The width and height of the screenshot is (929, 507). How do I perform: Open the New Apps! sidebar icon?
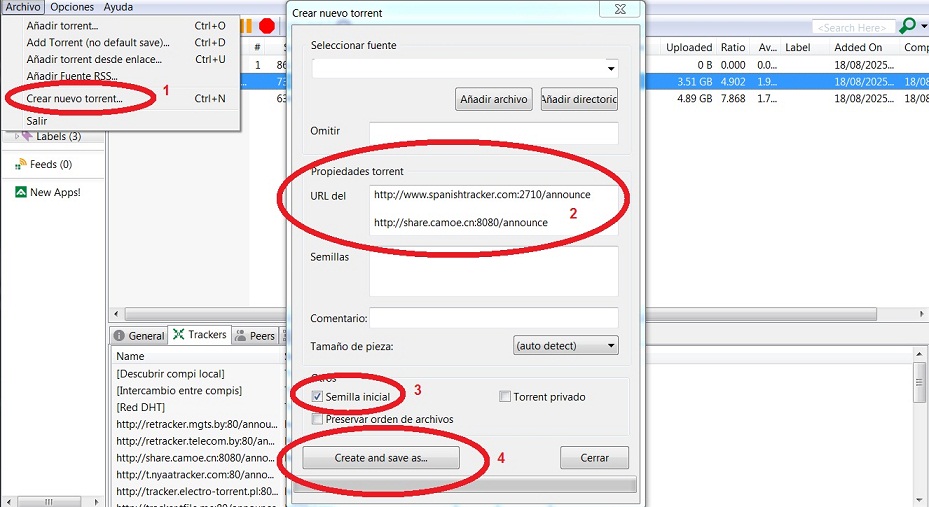(x=21, y=192)
